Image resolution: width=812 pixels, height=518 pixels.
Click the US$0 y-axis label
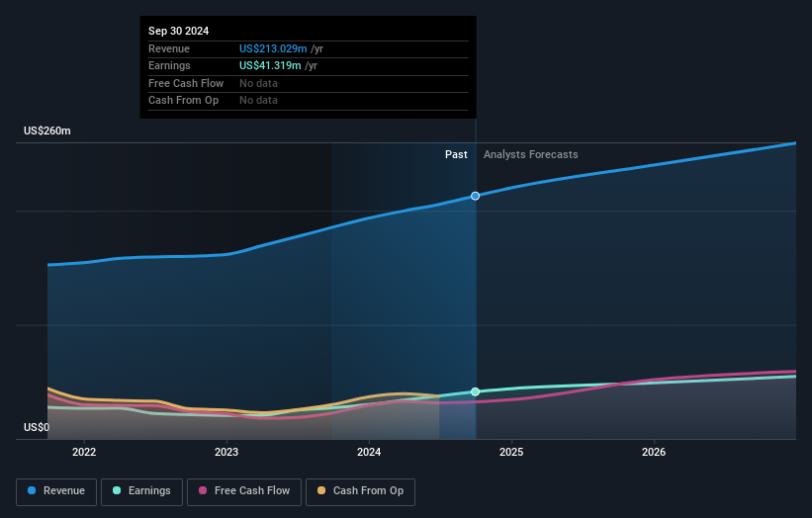[x=37, y=427]
